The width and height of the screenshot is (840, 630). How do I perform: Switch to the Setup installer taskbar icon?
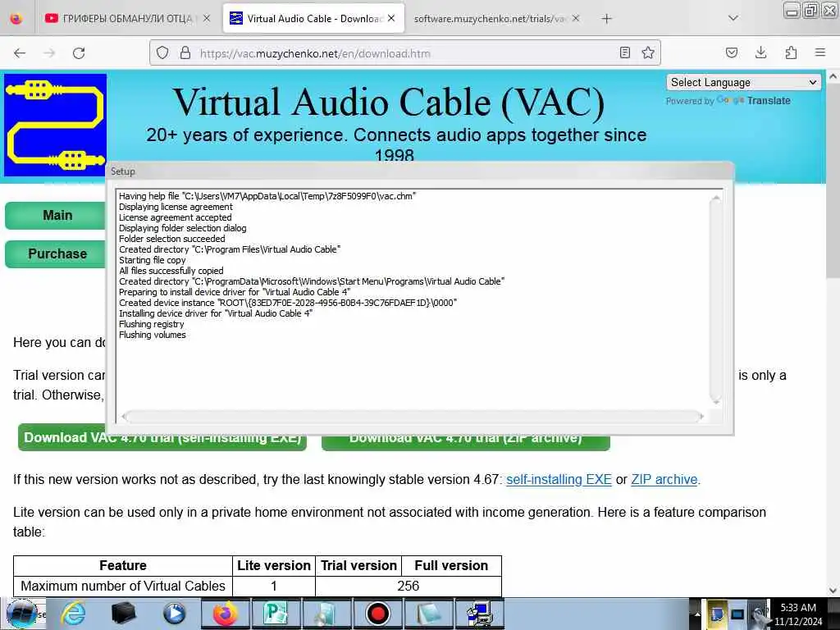coord(479,614)
